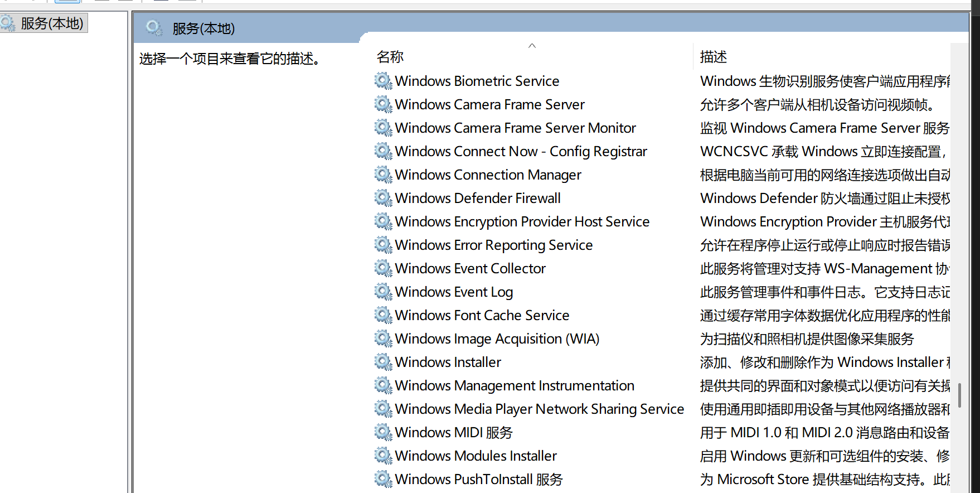Select Windows Media Player Network Sharing Service
980x493 pixels.
click(540, 409)
